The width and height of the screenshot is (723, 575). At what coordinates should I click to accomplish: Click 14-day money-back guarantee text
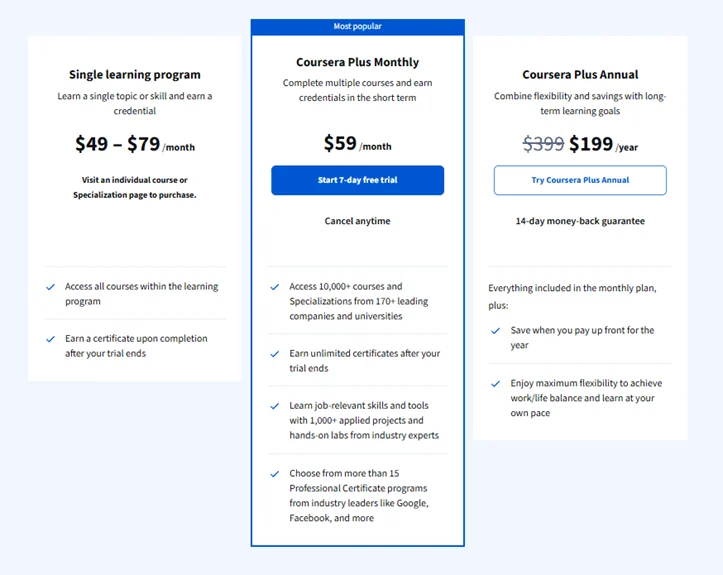(580, 221)
